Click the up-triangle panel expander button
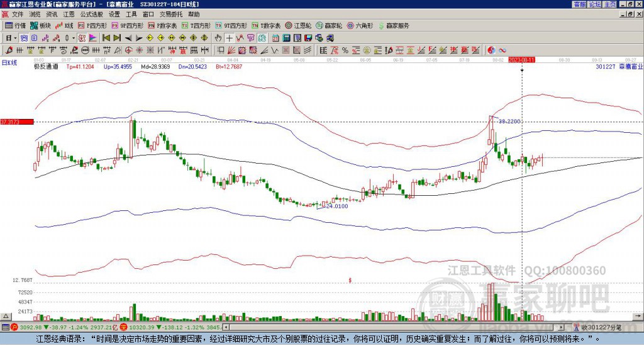Viewport: 644px width, 345px height. click(x=5, y=316)
